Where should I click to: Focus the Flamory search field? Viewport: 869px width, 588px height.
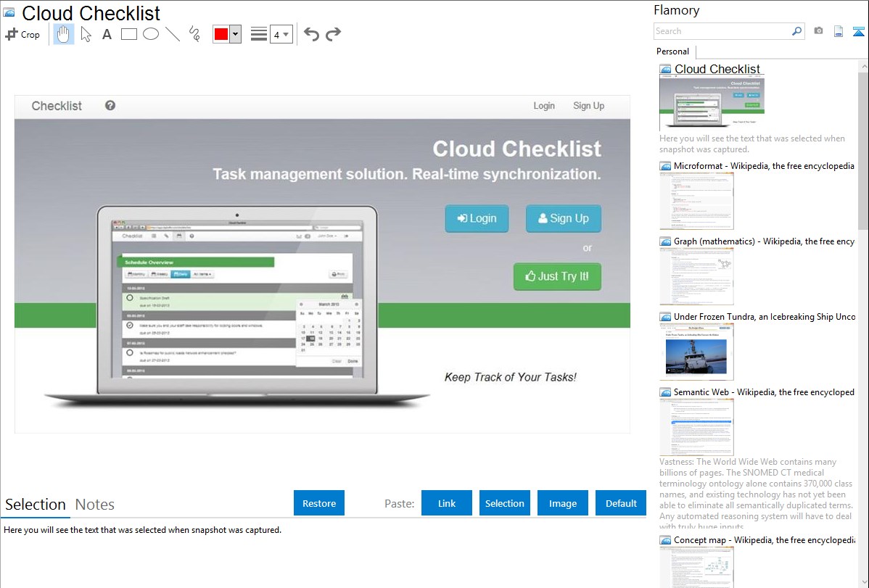(x=722, y=31)
